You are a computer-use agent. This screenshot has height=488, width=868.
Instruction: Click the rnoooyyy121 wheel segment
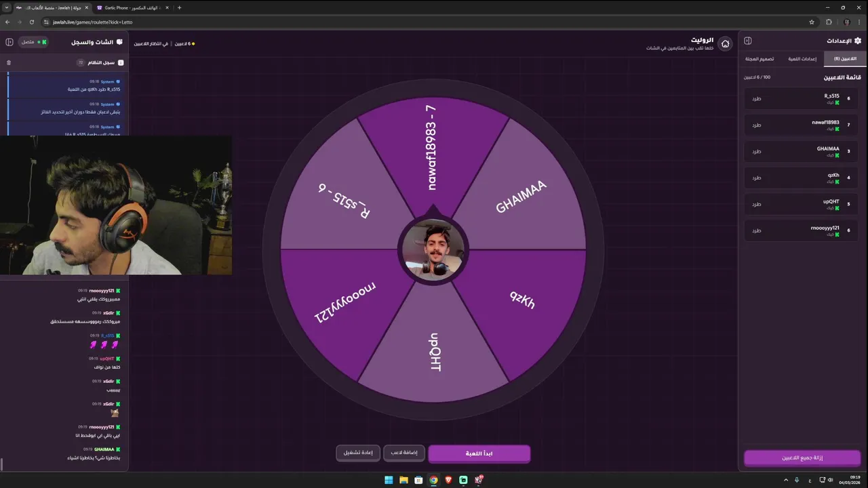pos(344,302)
